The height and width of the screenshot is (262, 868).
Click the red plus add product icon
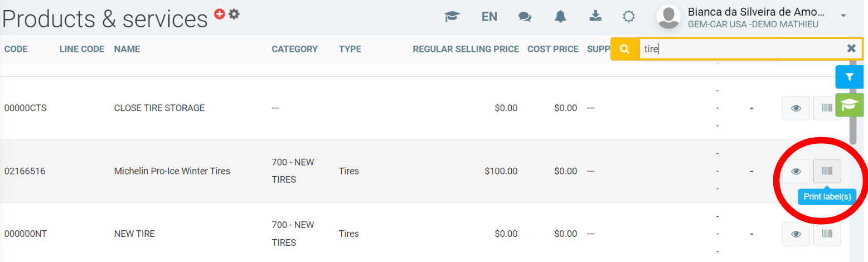click(x=220, y=14)
